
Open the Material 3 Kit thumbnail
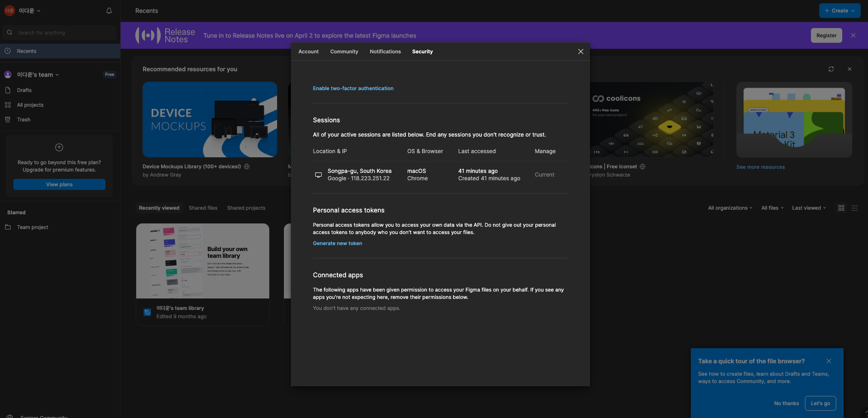tap(794, 120)
